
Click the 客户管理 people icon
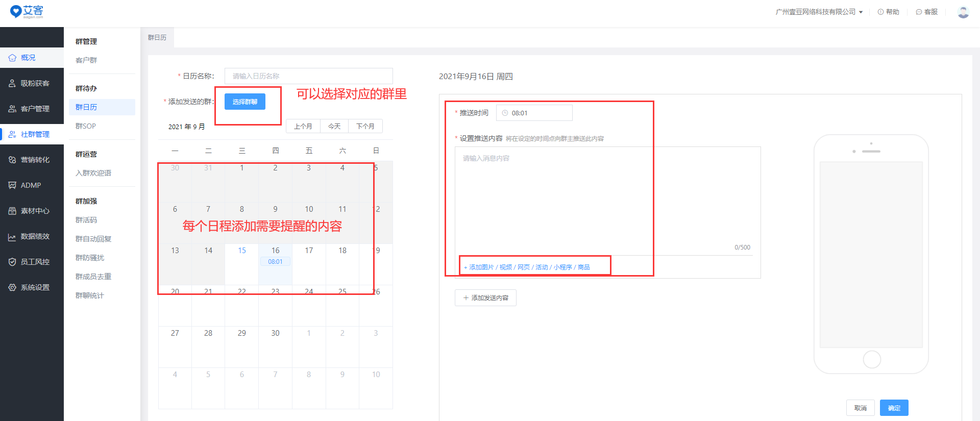click(x=12, y=109)
